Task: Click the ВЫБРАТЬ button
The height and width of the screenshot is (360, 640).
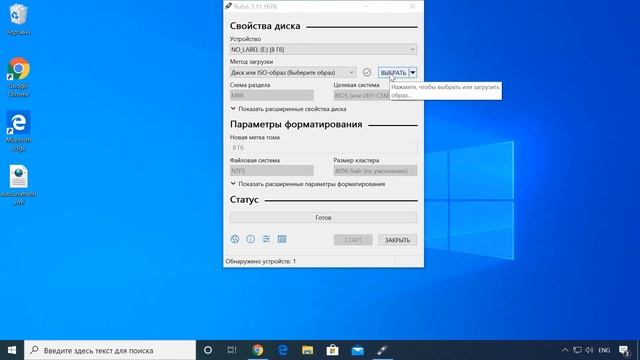Action: pyautogui.click(x=393, y=73)
